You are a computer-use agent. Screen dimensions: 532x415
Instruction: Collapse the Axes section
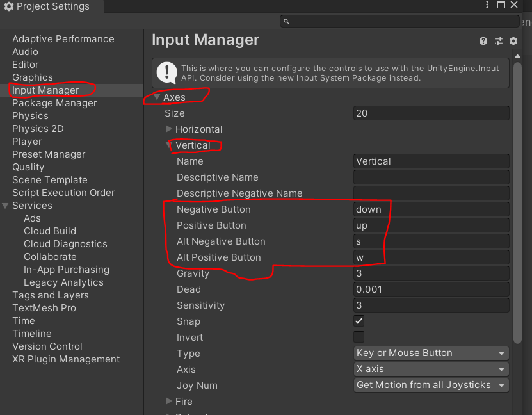point(157,97)
